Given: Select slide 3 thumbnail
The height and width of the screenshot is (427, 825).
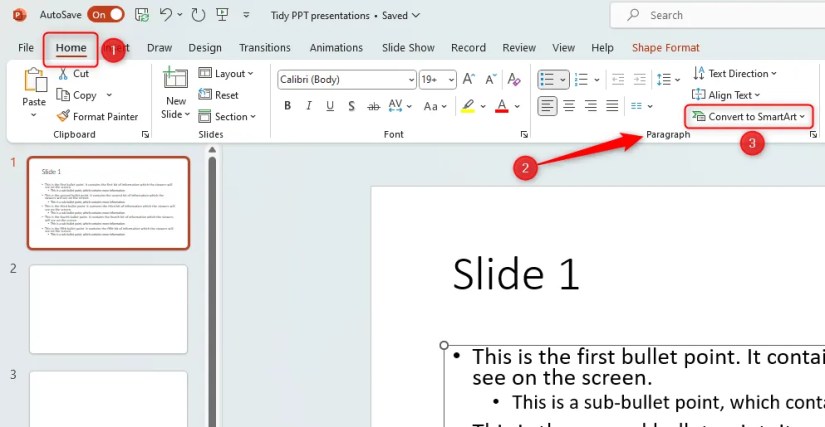Looking at the screenshot, I should pos(108,399).
